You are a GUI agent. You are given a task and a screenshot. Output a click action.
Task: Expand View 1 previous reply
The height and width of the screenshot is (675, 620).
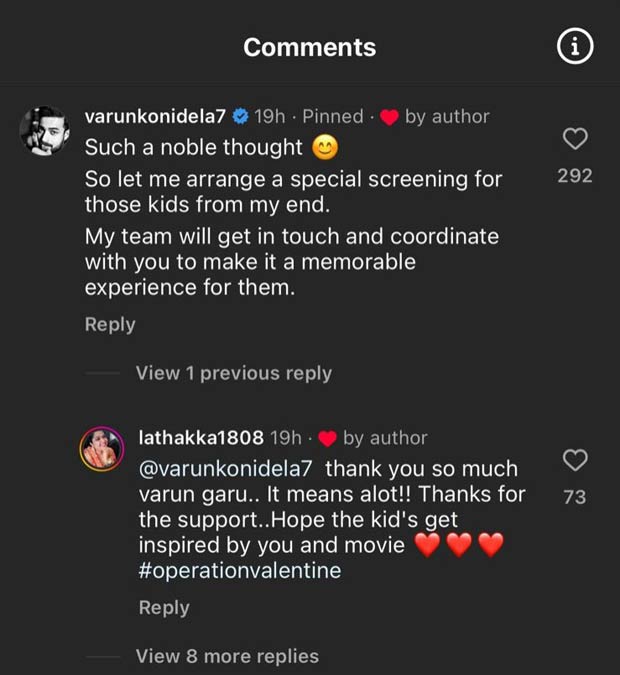(x=233, y=373)
